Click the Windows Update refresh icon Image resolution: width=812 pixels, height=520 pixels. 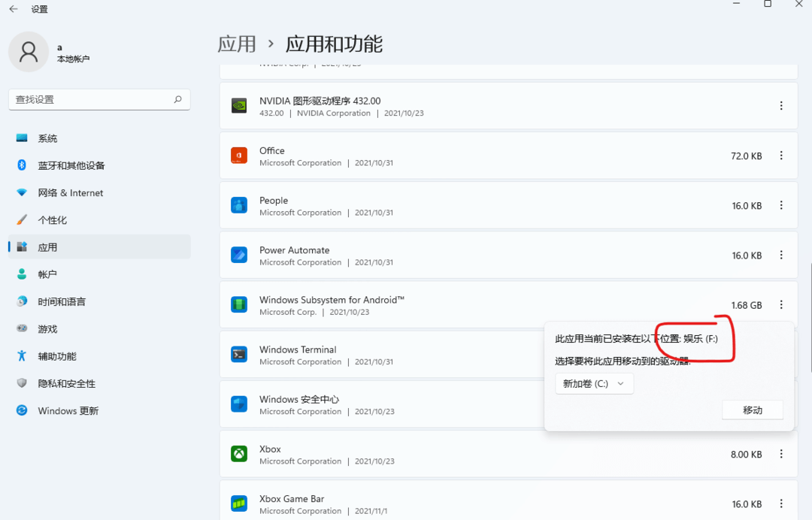pos(22,410)
